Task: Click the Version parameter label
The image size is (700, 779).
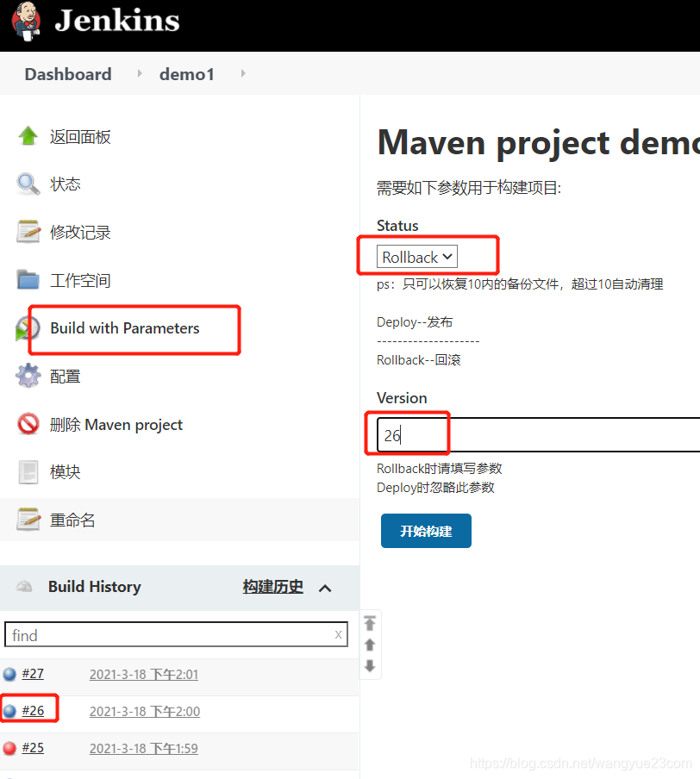Action: click(x=402, y=398)
